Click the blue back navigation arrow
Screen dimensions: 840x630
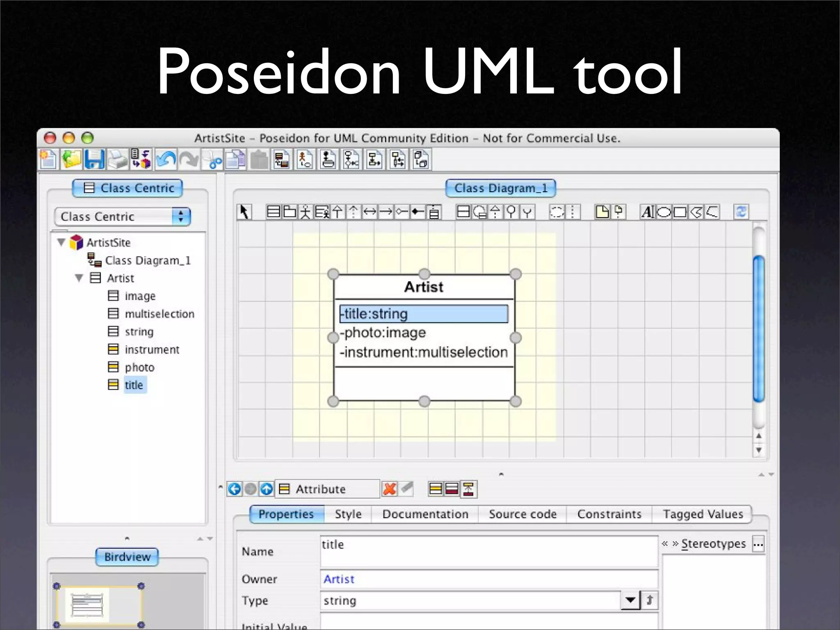tap(235, 489)
